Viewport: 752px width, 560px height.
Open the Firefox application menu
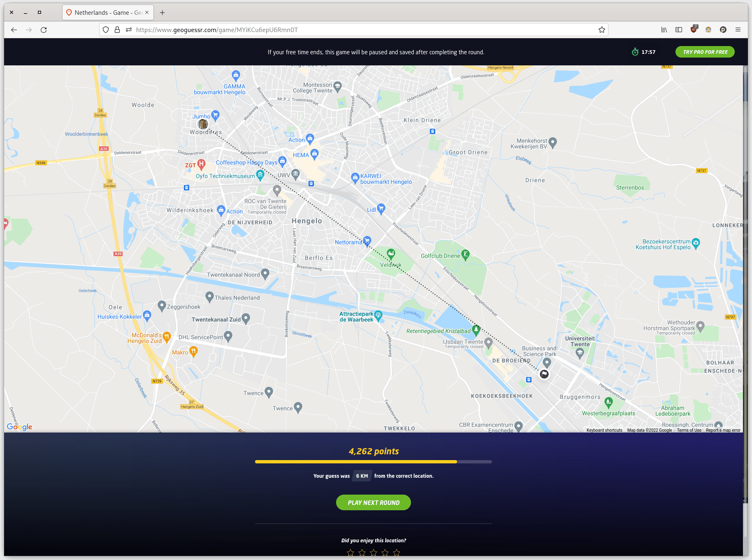click(738, 30)
